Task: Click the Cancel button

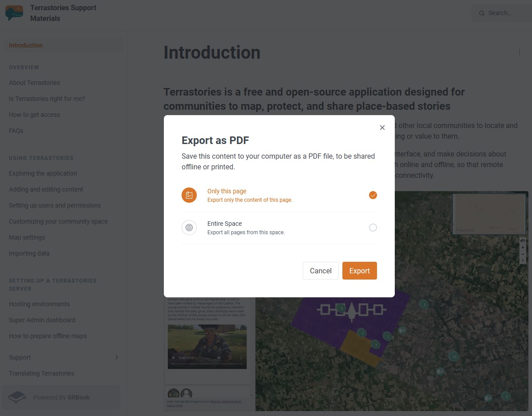Action: [321, 271]
